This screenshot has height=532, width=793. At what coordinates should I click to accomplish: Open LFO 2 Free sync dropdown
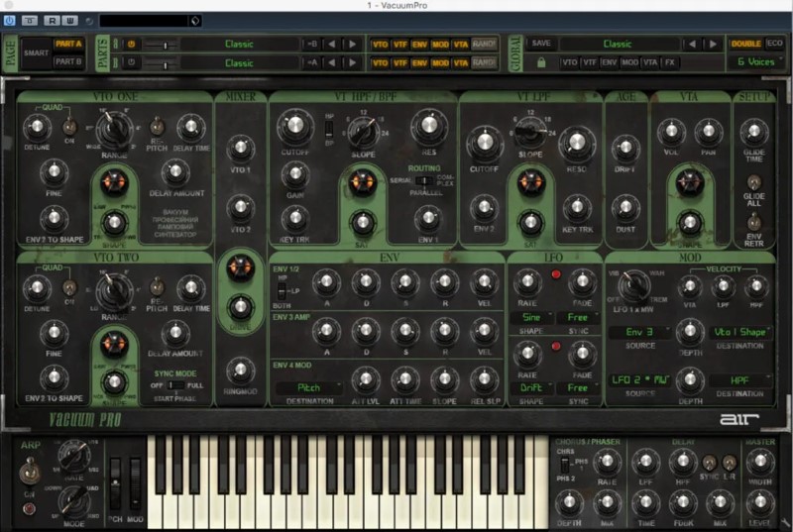(x=578, y=387)
